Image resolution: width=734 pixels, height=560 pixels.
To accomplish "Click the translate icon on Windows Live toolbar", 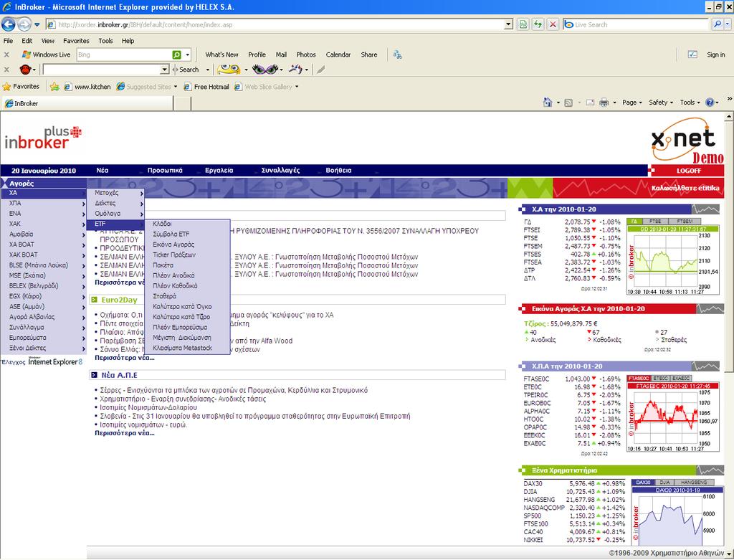I will [x=397, y=54].
